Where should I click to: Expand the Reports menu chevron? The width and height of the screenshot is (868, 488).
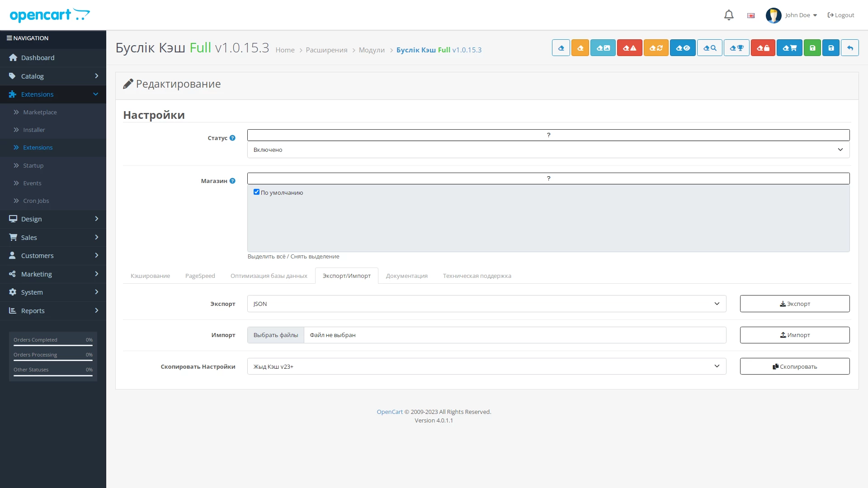(x=96, y=310)
